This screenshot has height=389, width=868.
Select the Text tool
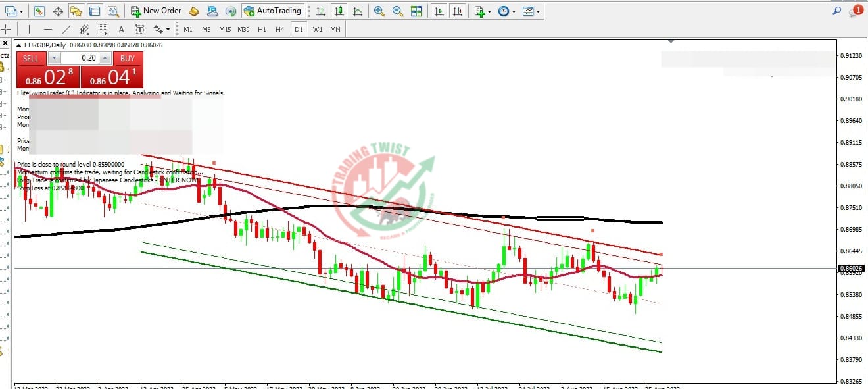122,29
